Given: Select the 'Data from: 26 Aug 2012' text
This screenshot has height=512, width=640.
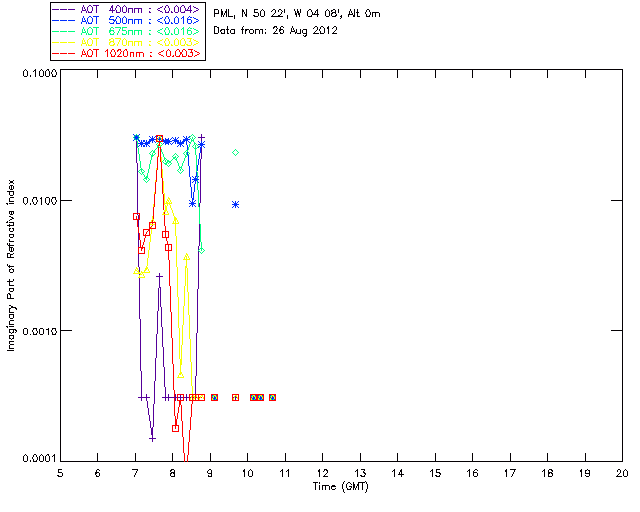Looking at the screenshot, I should point(276,31).
